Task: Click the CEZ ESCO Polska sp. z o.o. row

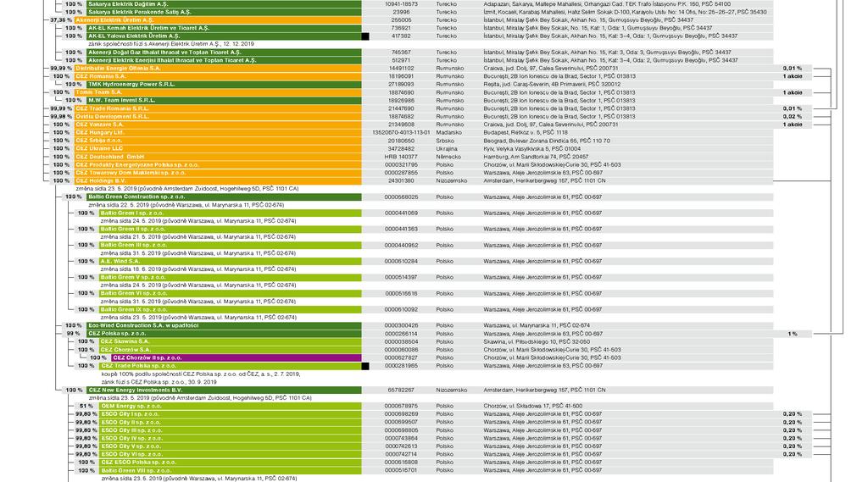Action: (x=231, y=462)
